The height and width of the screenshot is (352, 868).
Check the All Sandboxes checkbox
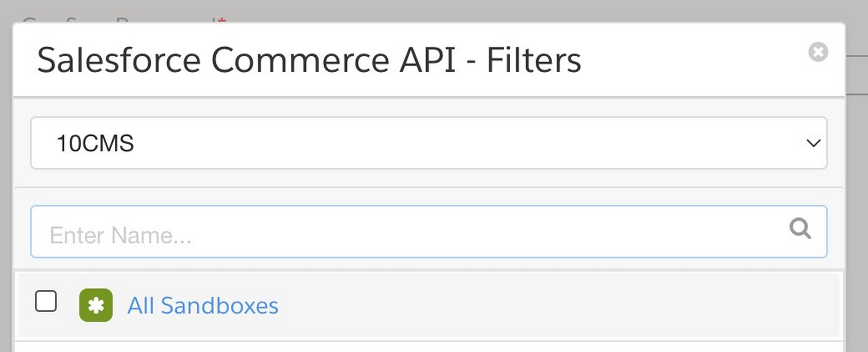tap(46, 301)
